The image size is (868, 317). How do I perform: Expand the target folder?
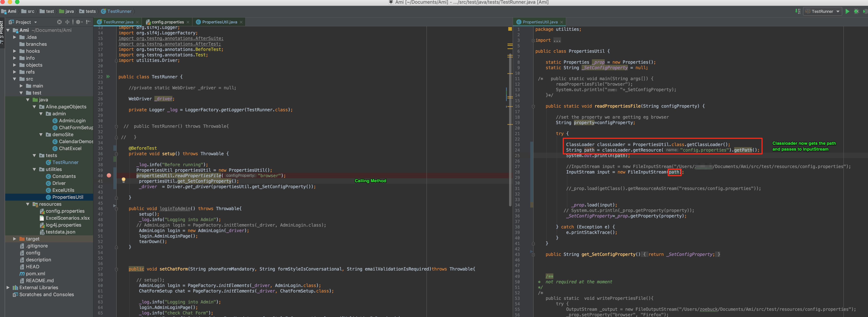[x=14, y=239]
